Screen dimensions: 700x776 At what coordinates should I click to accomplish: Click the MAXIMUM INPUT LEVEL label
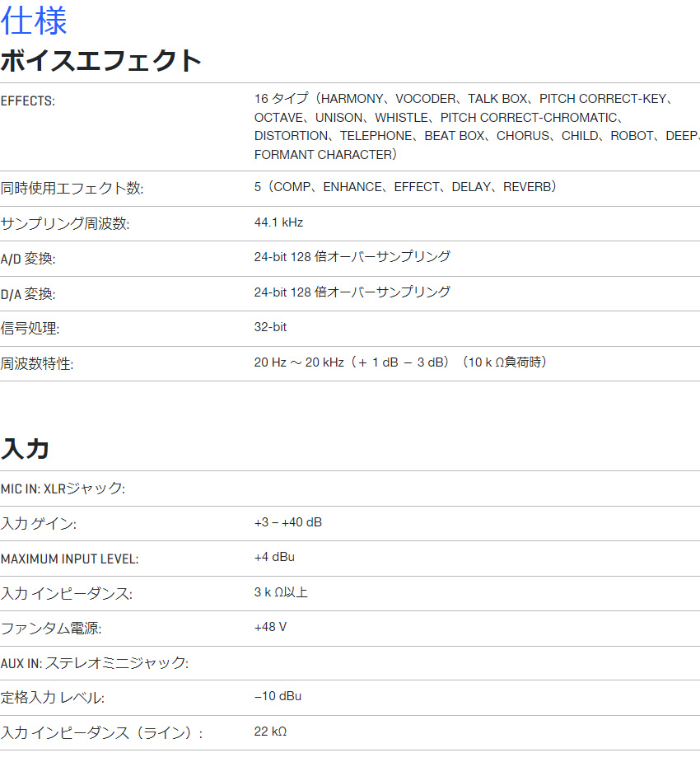(69, 559)
